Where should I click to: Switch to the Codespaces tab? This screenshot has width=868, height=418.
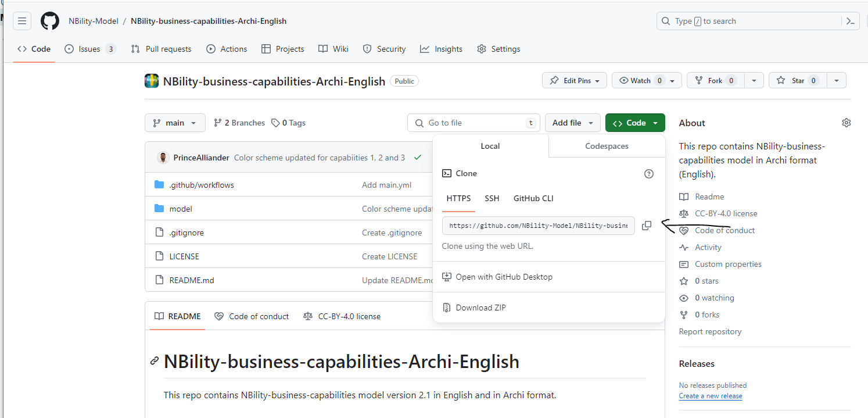coord(606,146)
